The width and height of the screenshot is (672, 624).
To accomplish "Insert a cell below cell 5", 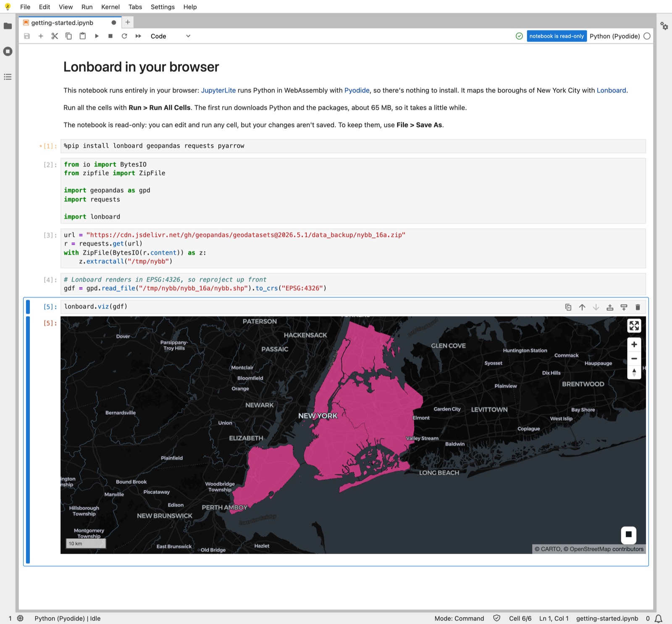I will pos(624,307).
